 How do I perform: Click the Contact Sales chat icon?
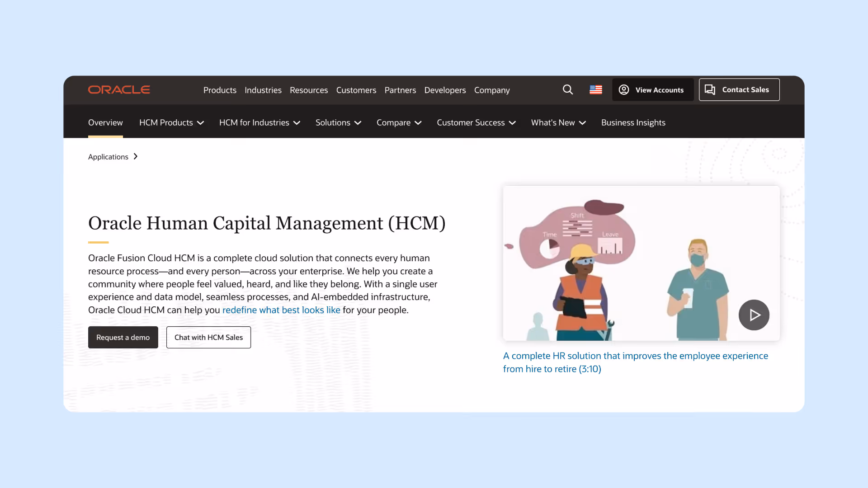tap(710, 90)
